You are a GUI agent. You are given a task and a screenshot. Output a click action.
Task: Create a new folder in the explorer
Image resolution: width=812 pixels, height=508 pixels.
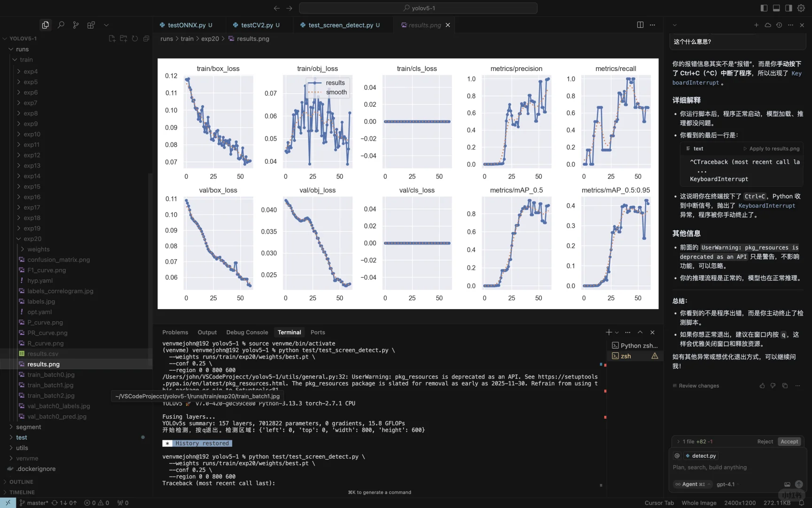click(123, 39)
